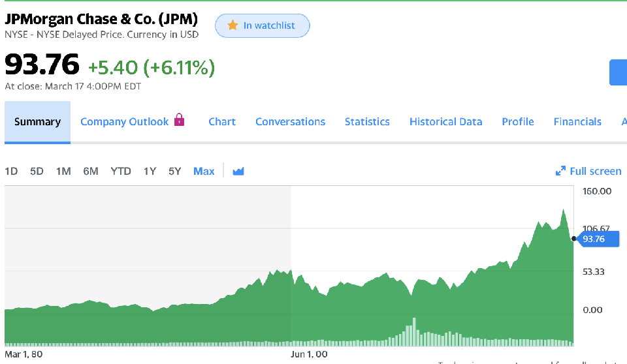Open the Financials tab
This screenshot has height=364, width=627.
tap(577, 122)
